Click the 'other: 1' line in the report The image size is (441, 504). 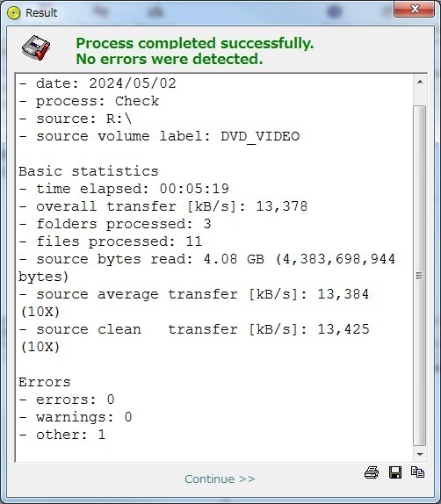pyautogui.click(x=62, y=435)
